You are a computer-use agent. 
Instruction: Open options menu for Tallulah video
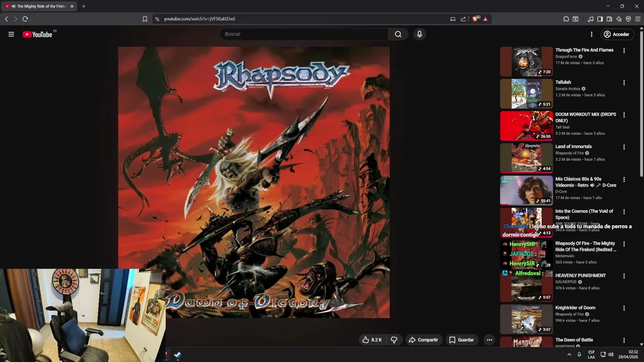(x=624, y=83)
